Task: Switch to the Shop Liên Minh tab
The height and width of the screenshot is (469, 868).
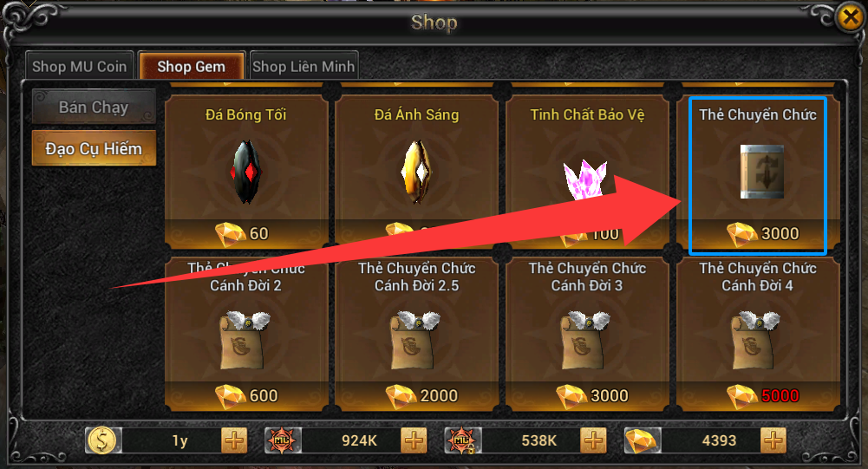Action: click(x=303, y=66)
